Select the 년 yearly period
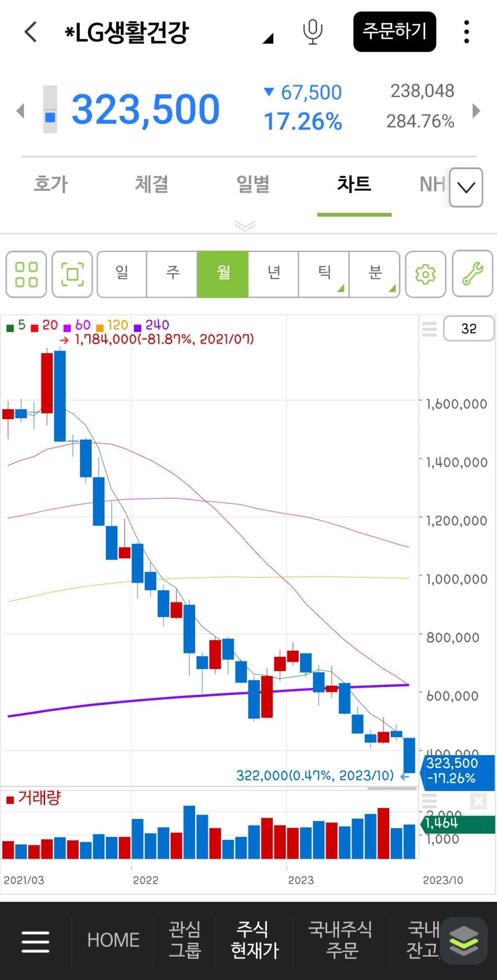This screenshot has width=497, height=980. (274, 274)
